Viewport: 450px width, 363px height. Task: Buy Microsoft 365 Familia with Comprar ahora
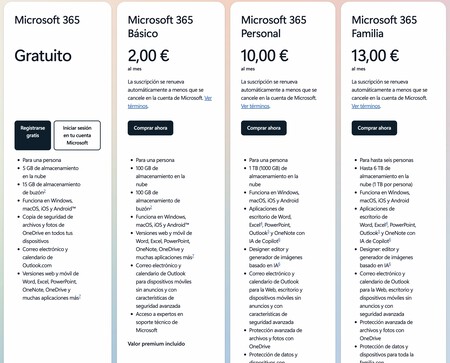(374, 128)
